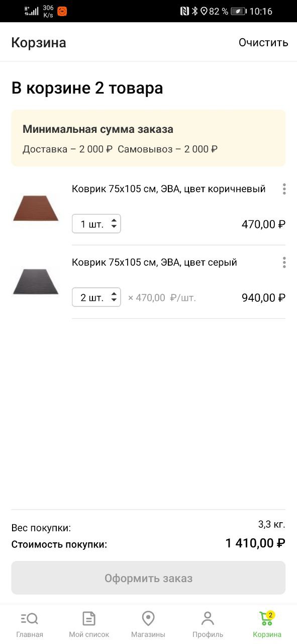Open three-dot menu for grey коврик
The height and width of the screenshot is (644, 297).
pos(284,263)
